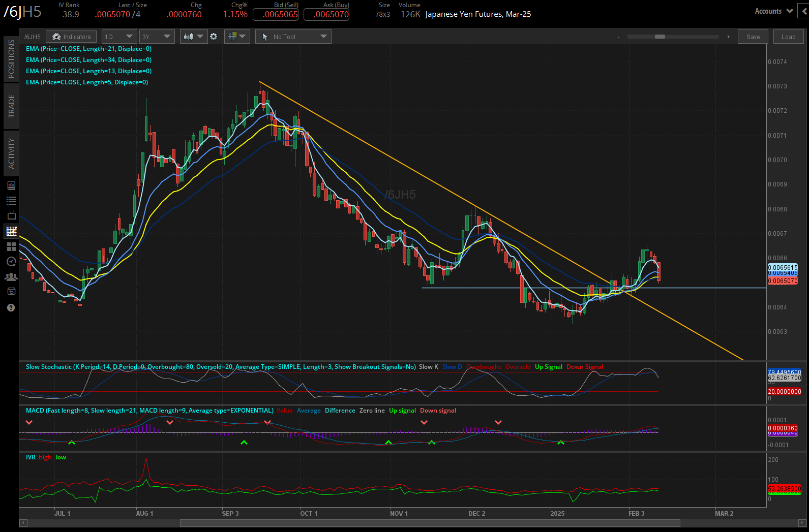
Task: Click the horizontal chart scrollbar thumb
Action: tap(430, 523)
